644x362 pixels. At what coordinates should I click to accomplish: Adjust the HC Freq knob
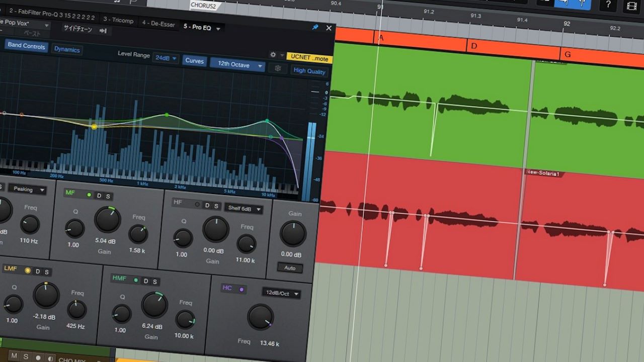[261, 317]
